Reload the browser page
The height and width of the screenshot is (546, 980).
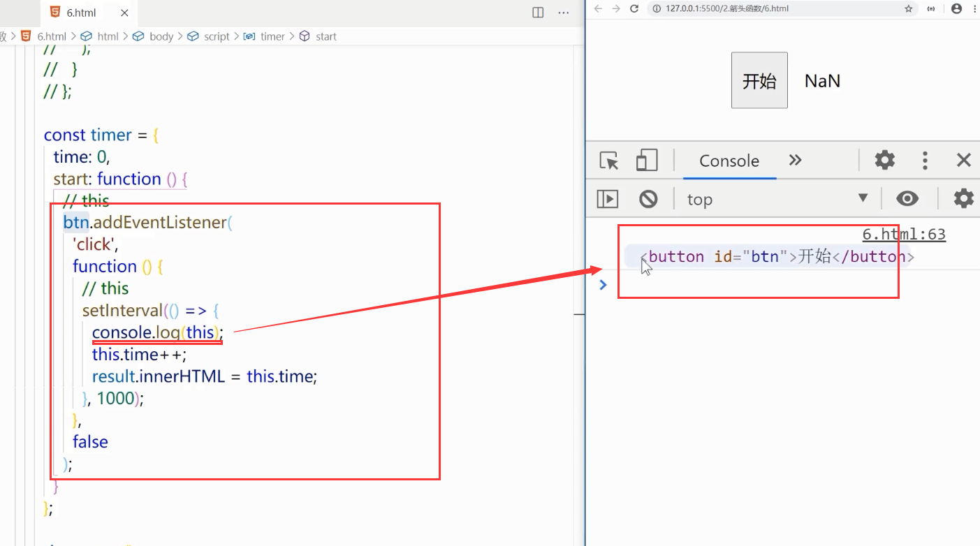[x=634, y=8]
